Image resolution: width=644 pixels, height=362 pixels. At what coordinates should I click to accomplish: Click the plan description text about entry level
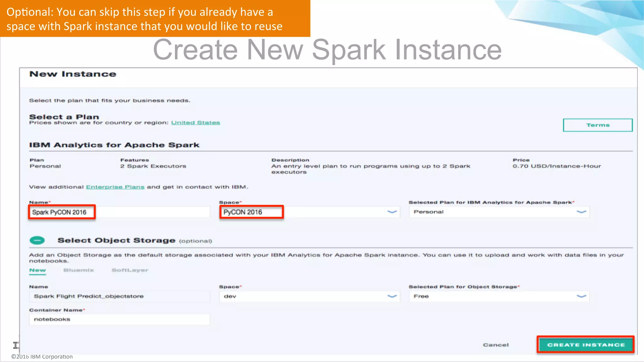tap(371, 169)
